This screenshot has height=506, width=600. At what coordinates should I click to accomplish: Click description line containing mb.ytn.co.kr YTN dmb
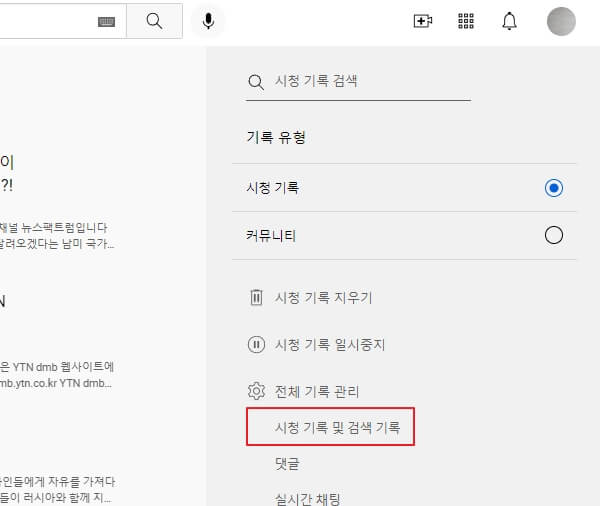56,383
